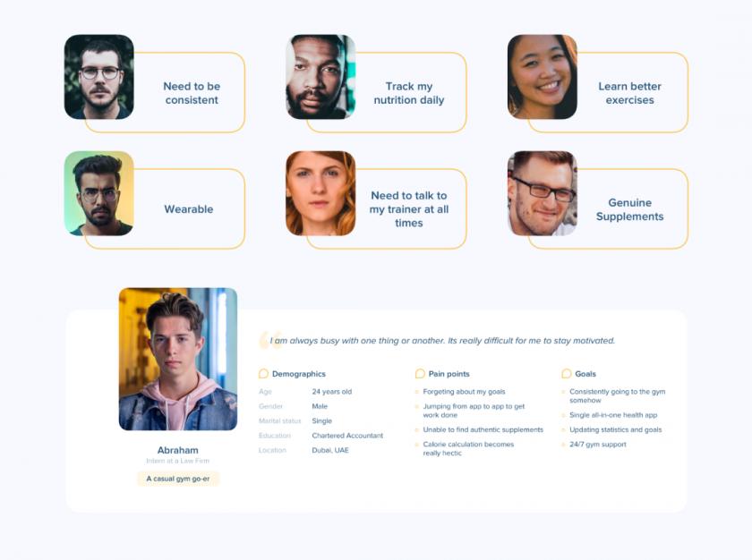The width and height of the screenshot is (752, 560).
Task: Click the 'Need to be consistent' text
Action: [192, 93]
